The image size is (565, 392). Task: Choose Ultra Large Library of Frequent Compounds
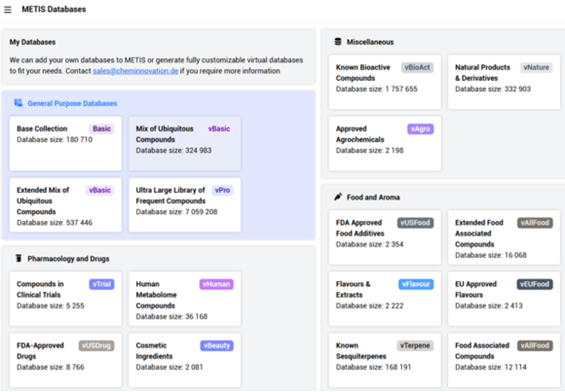(x=184, y=204)
